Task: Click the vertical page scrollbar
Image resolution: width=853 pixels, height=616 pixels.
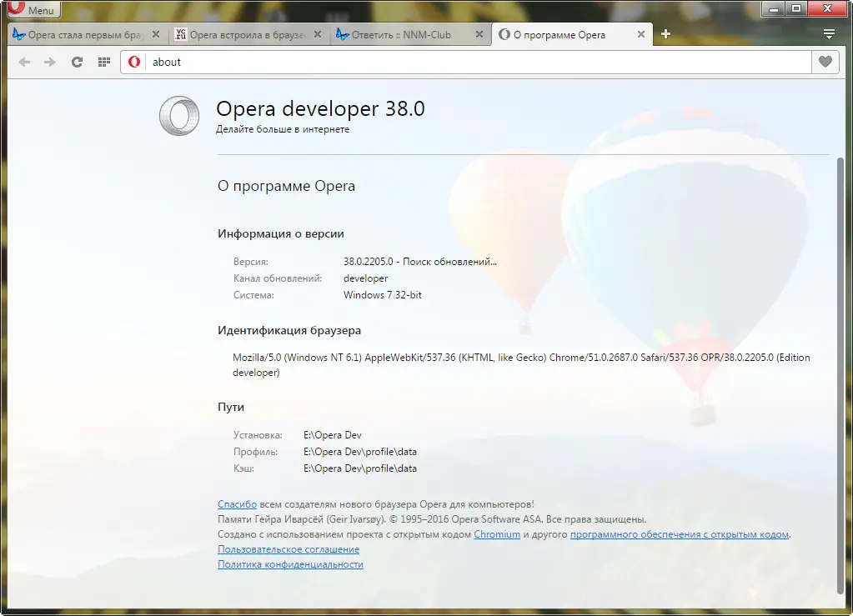Action: click(x=840, y=375)
